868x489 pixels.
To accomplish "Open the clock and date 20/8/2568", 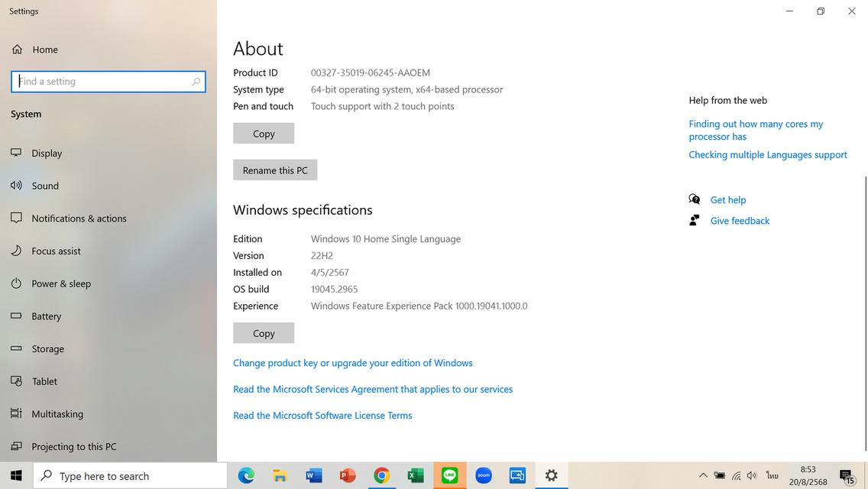I will tap(808, 476).
